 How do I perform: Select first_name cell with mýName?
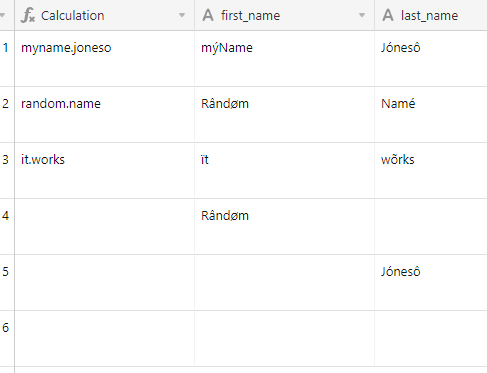(x=285, y=59)
